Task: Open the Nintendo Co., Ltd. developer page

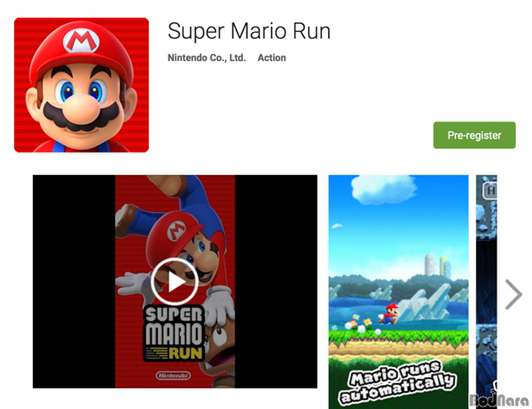Action: pos(207,58)
